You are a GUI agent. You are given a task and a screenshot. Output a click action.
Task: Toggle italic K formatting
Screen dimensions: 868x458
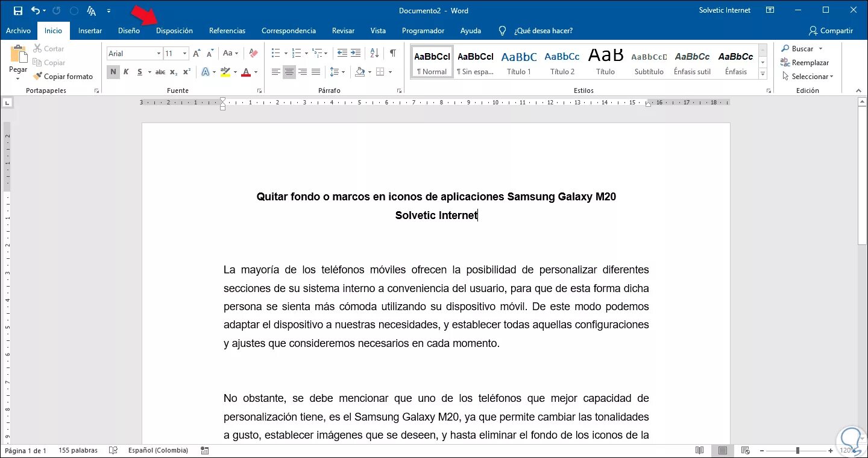pos(126,72)
